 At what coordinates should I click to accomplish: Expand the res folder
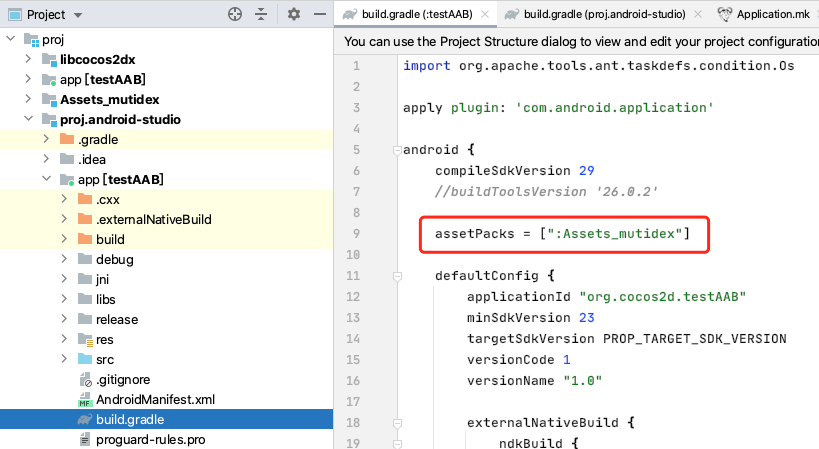(64, 339)
